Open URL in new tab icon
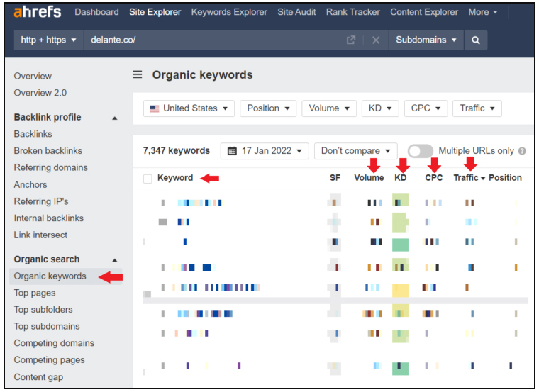The width and height of the screenshot is (539, 392). [x=350, y=40]
